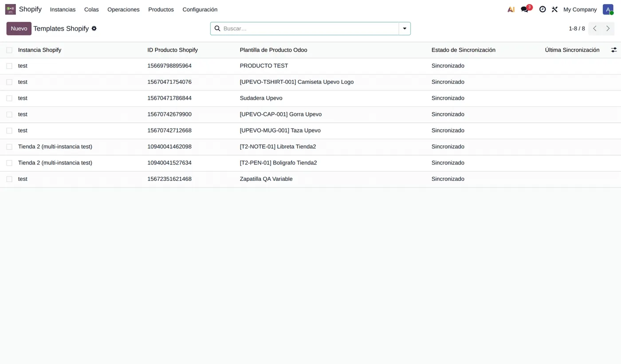Click product ID 15672351621468
Screen dimensions: 621x364
click(x=169, y=179)
